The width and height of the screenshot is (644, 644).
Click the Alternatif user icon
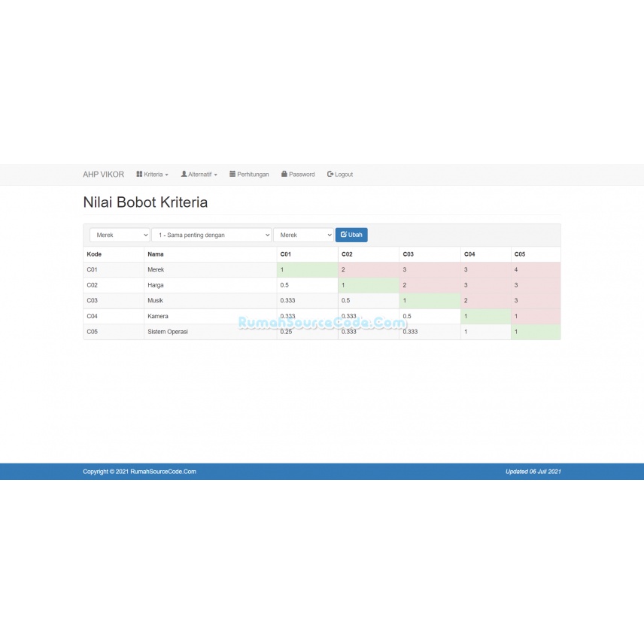coord(184,174)
